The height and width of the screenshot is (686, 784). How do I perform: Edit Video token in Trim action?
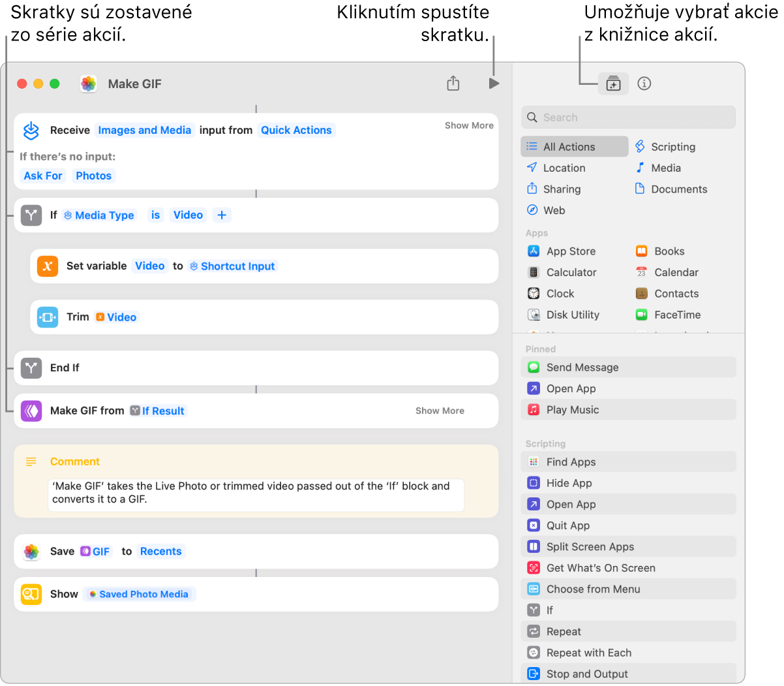pos(117,317)
